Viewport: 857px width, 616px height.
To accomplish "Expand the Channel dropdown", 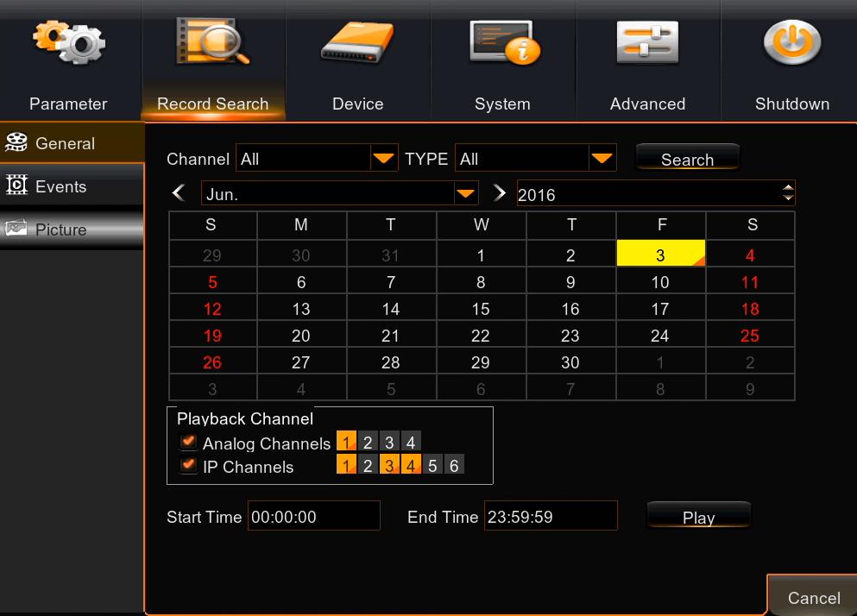I will click(384, 158).
